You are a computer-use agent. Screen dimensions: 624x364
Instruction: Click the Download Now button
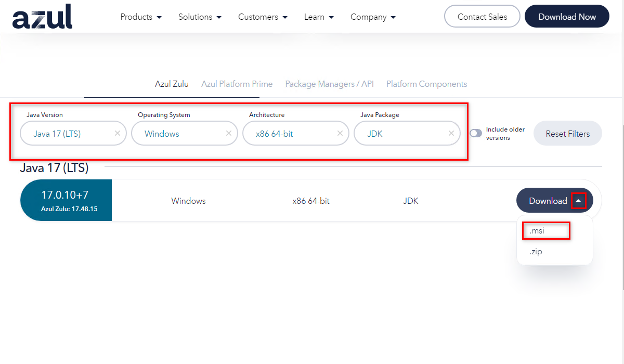(567, 17)
